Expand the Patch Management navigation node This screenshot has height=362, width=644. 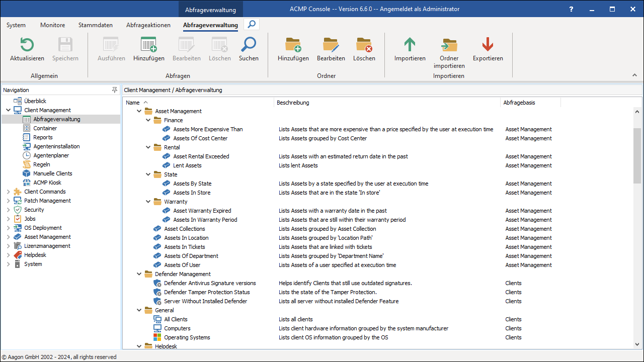pos(8,201)
